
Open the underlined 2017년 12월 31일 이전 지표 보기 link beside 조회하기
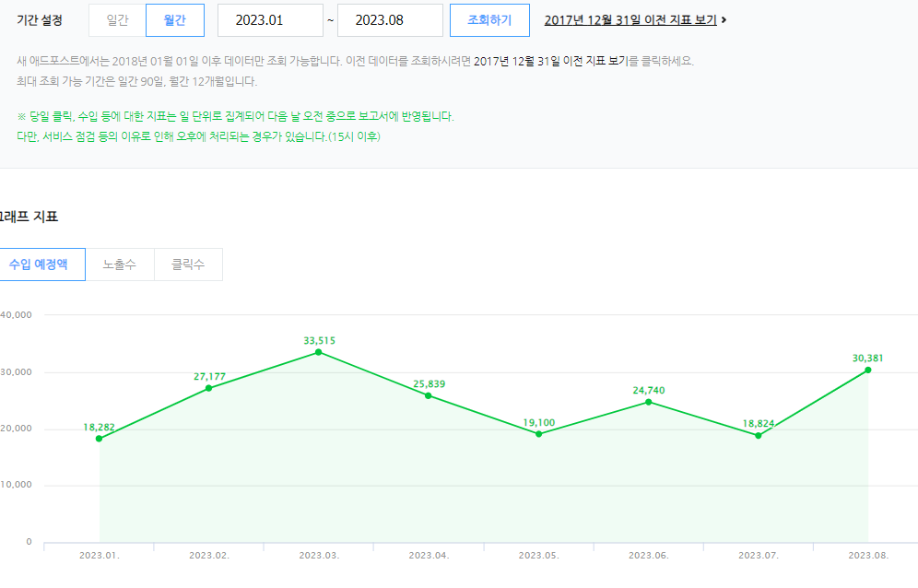coord(630,20)
